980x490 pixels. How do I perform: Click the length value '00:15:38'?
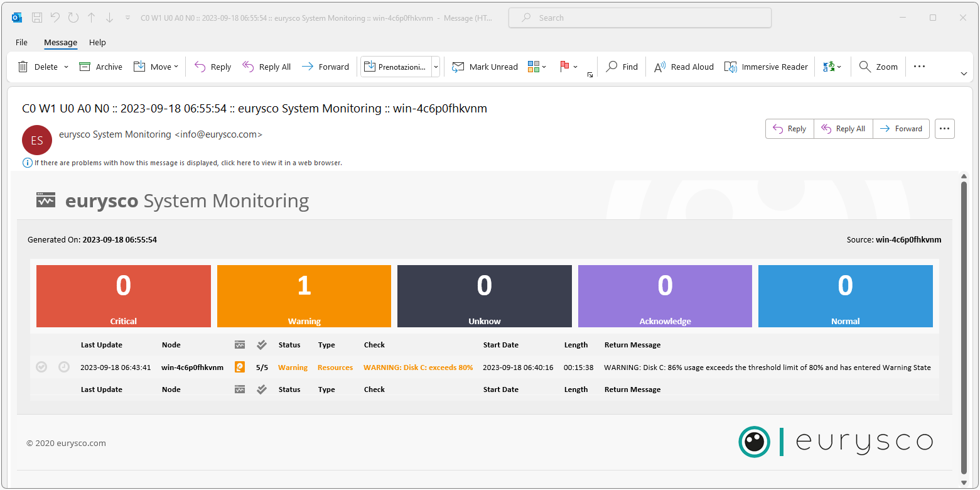point(578,367)
